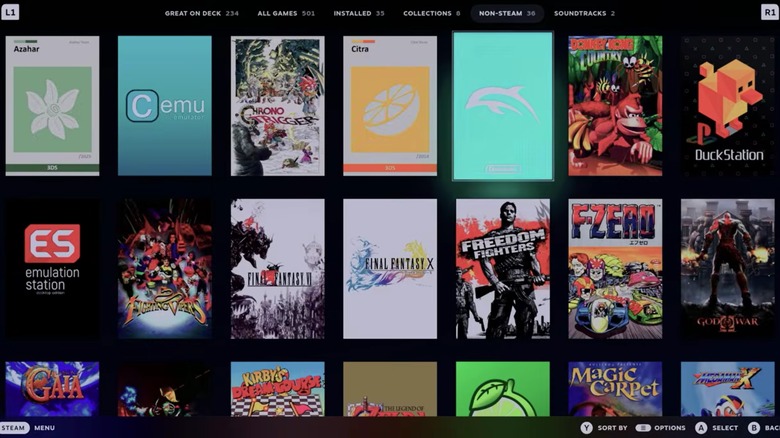Open the MENU label in footer
Image resolution: width=780 pixels, height=438 pixels.
[x=45, y=428]
